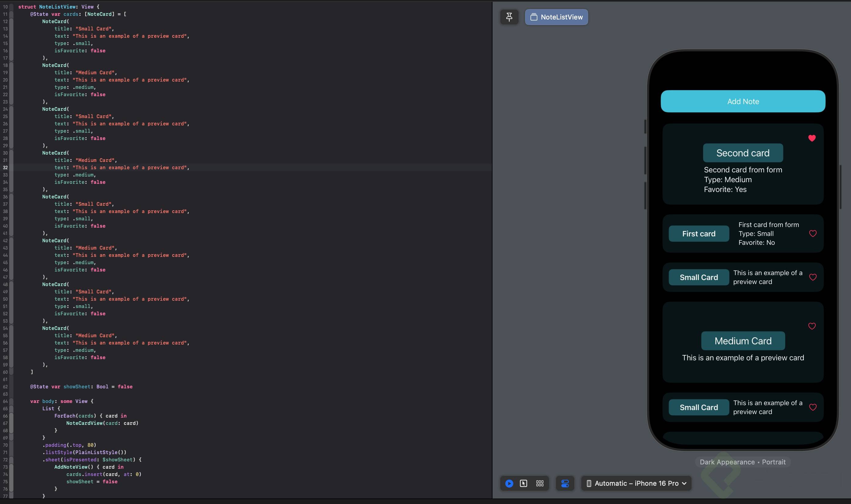Select the NoteListView preview tab
This screenshot has width=851, height=504.
pos(556,17)
